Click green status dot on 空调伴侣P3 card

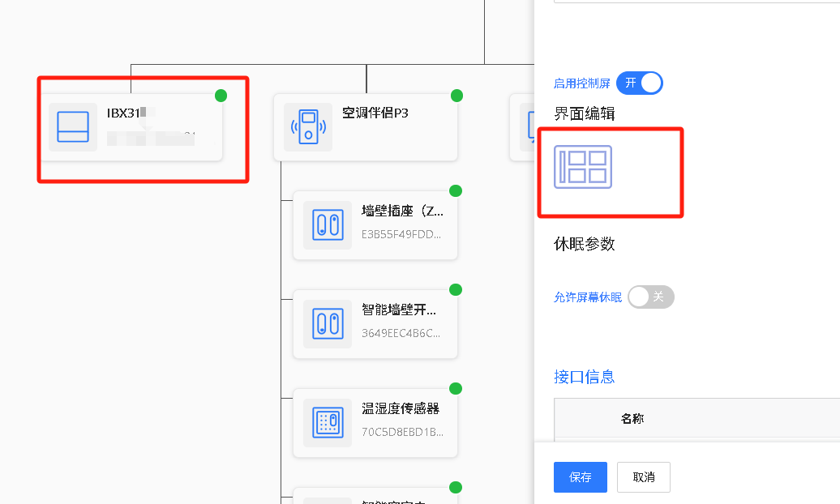456,96
